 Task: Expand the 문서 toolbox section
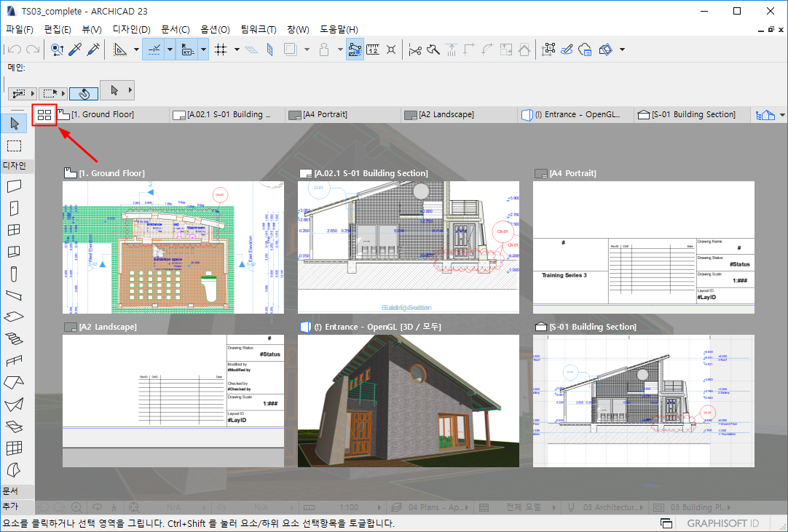11,491
